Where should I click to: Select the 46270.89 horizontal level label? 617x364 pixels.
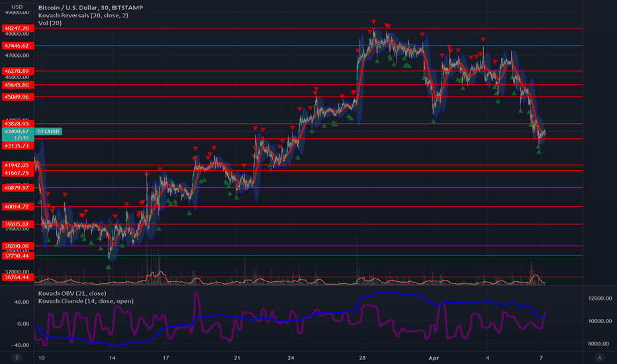(18, 71)
